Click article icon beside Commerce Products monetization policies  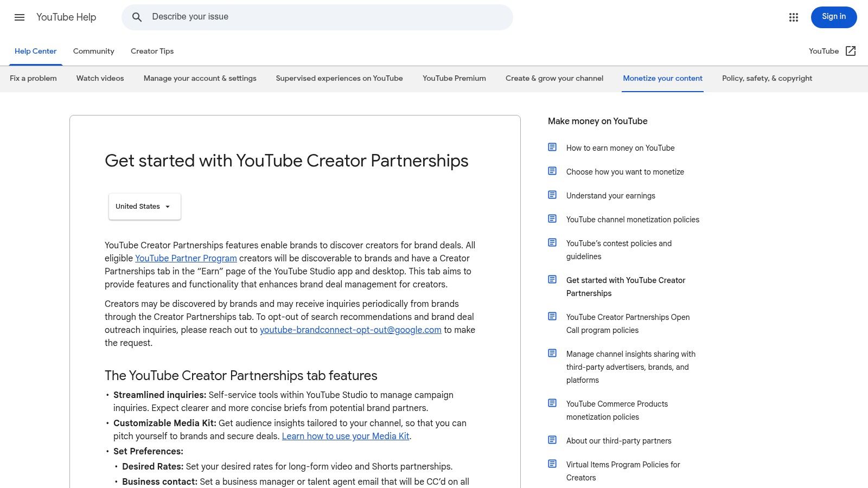click(552, 403)
